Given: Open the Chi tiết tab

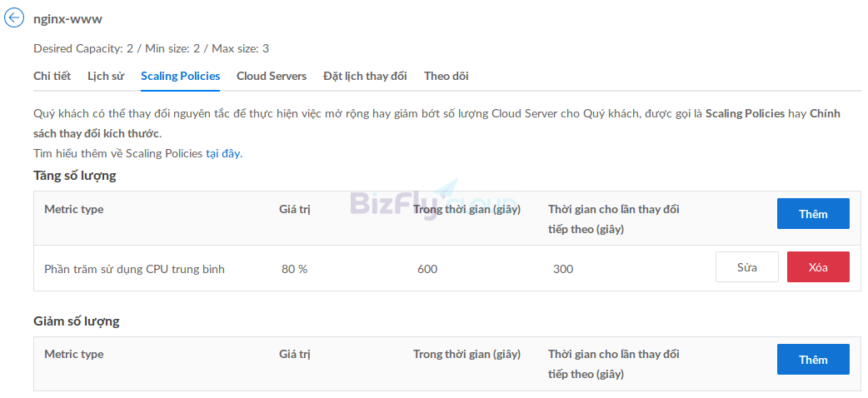Looking at the screenshot, I should point(52,77).
